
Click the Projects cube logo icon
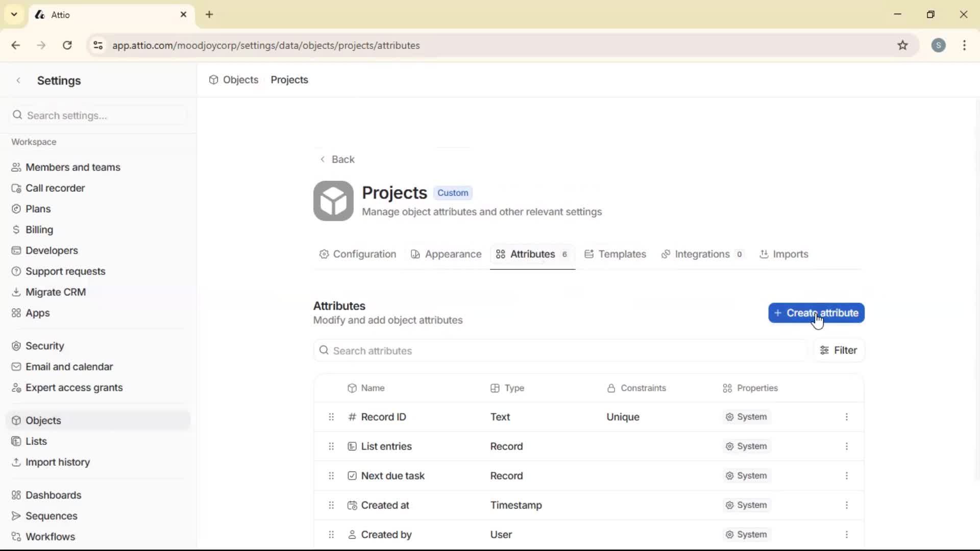click(x=333, y=201)
